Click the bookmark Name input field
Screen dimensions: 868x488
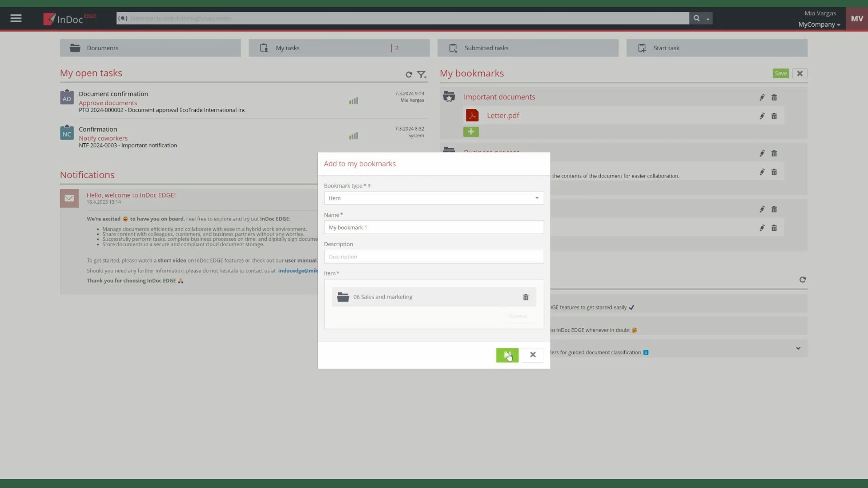pyautogui.click(x=433, y=227)
